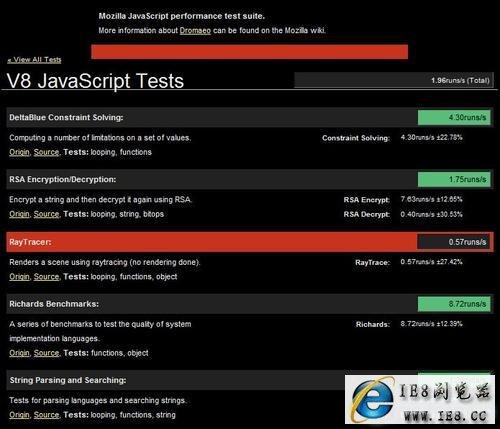The height and width of the screenshot is (429, 500).
Task: Select the RSA Encrypt result label
Action: 367,200
